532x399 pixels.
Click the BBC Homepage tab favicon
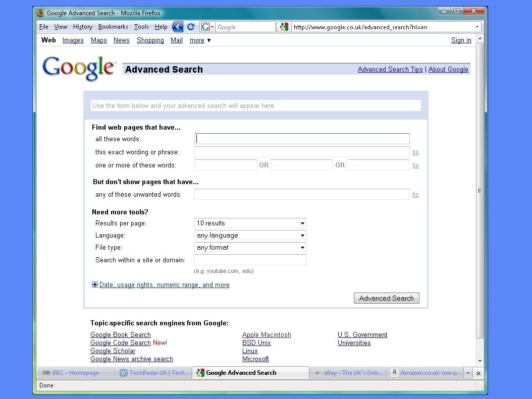click(x=46, y=373)
